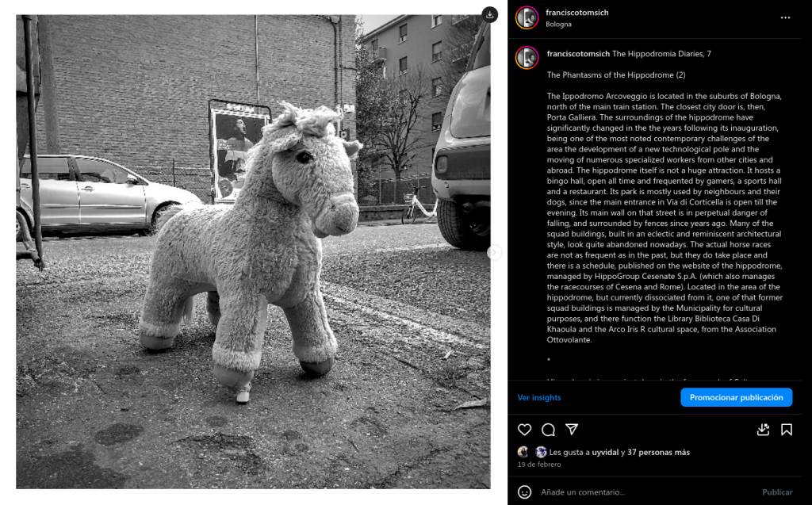Click the Promocionar publicación button
812x505 pixels.
pos(737,397)
